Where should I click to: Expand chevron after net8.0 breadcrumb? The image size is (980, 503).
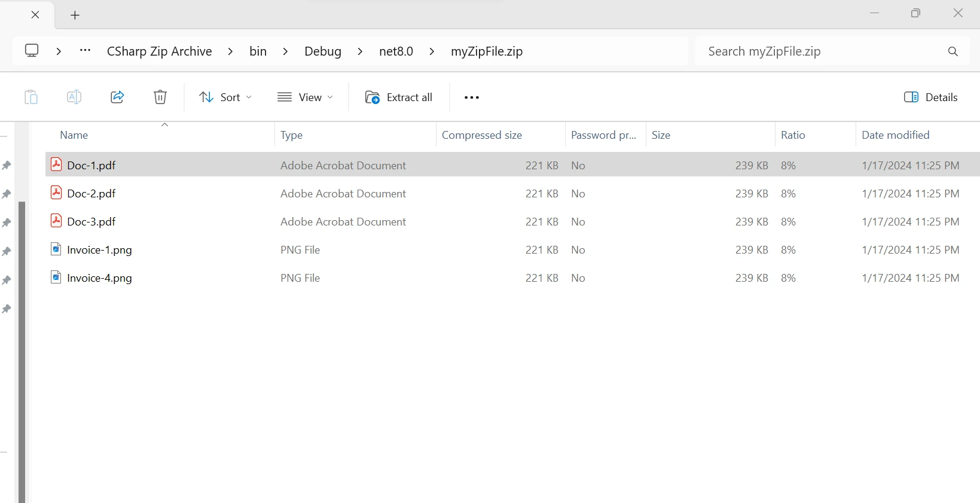[432, 51]
